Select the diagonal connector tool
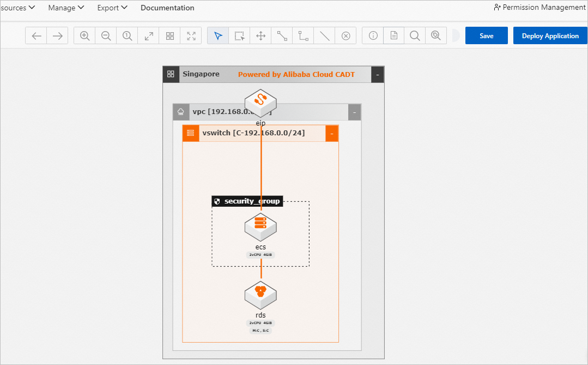 coord(282,35)
